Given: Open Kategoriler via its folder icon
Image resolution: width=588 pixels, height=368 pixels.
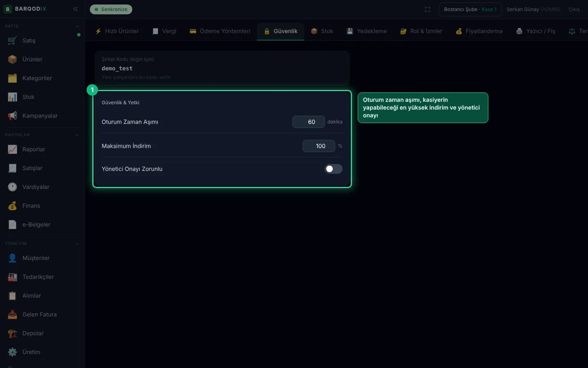Looking at the screenshot, I should [13, 78].
